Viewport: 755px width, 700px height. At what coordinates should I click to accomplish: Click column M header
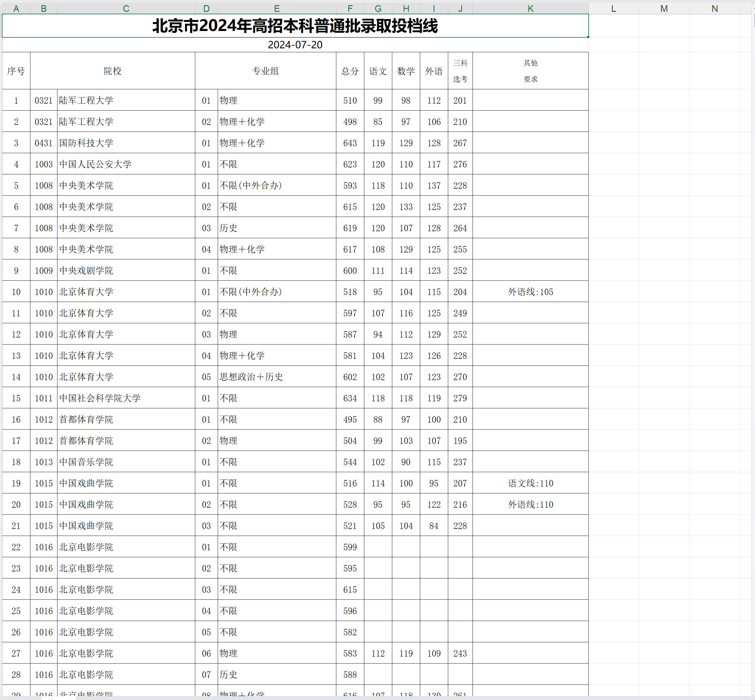click(x=664, y=8)
